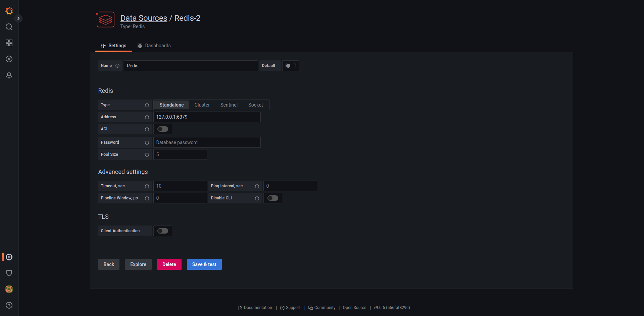644x316 pixels.
Task: Enable the ACL switch
Action: pyautogui.click(x=163, y=129)
